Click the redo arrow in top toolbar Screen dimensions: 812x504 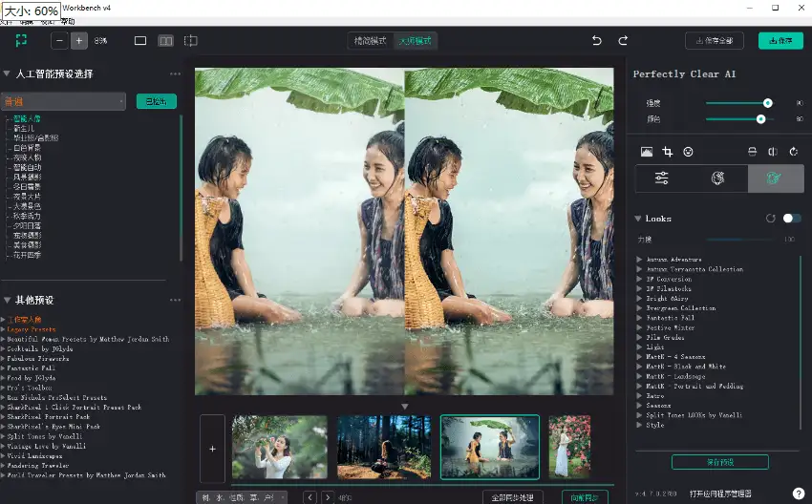click(623, 41)
